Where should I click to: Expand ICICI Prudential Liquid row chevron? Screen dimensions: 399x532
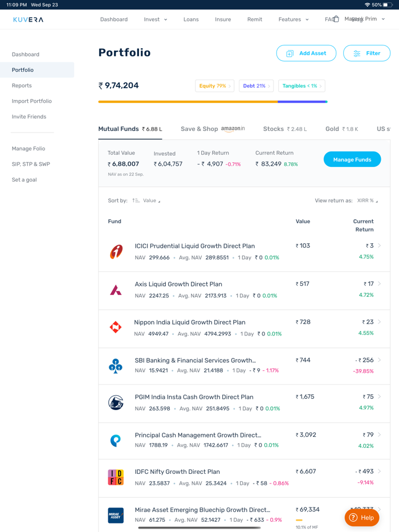tap(379, 245)
